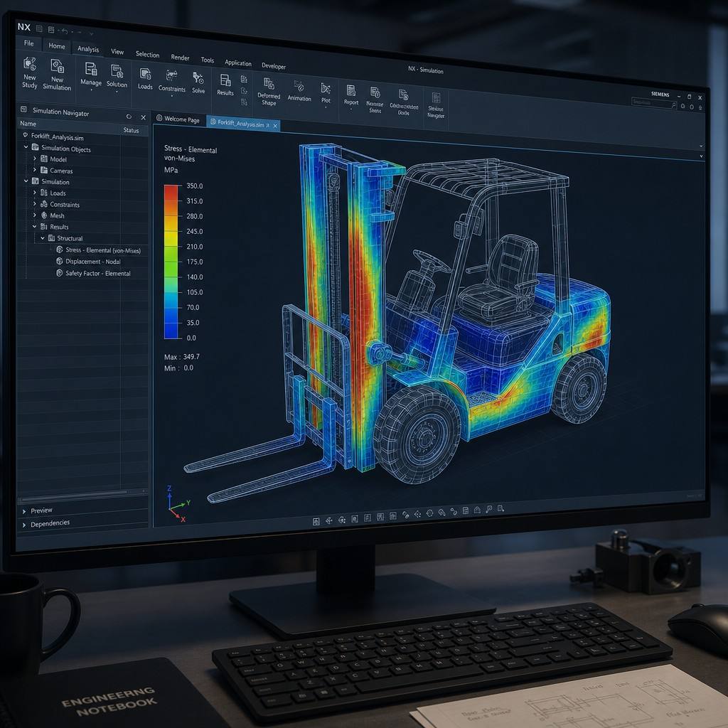Generate a Report from the ribbon

351,95
